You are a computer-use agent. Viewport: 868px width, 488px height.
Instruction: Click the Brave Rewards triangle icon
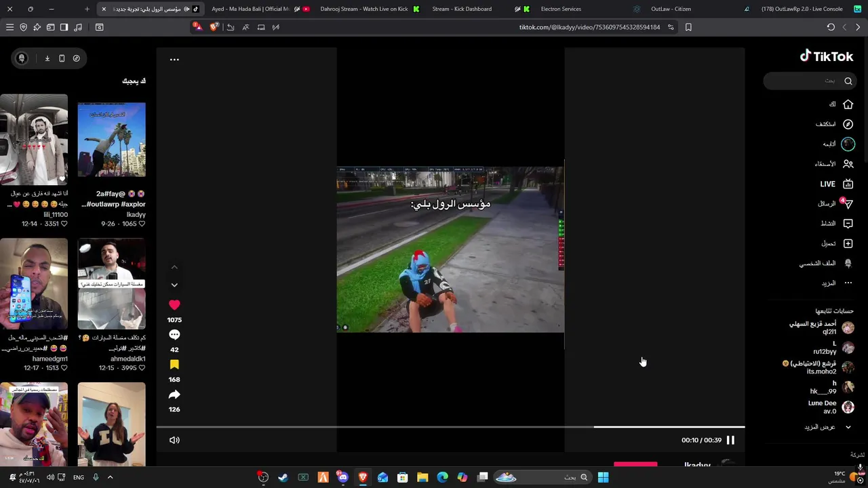pyautogui.click(x=197, y=27)
